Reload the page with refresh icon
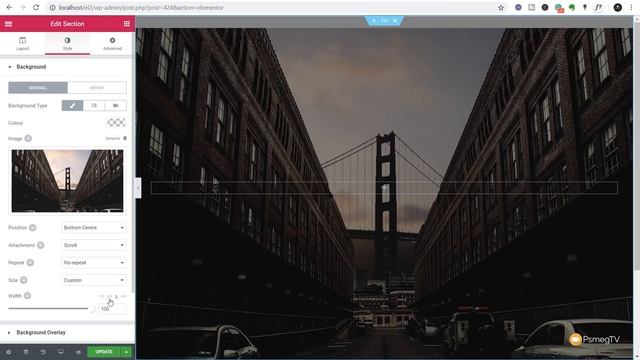Image resolution: width=640 pixels, height=360 pixels. point(36,7)
